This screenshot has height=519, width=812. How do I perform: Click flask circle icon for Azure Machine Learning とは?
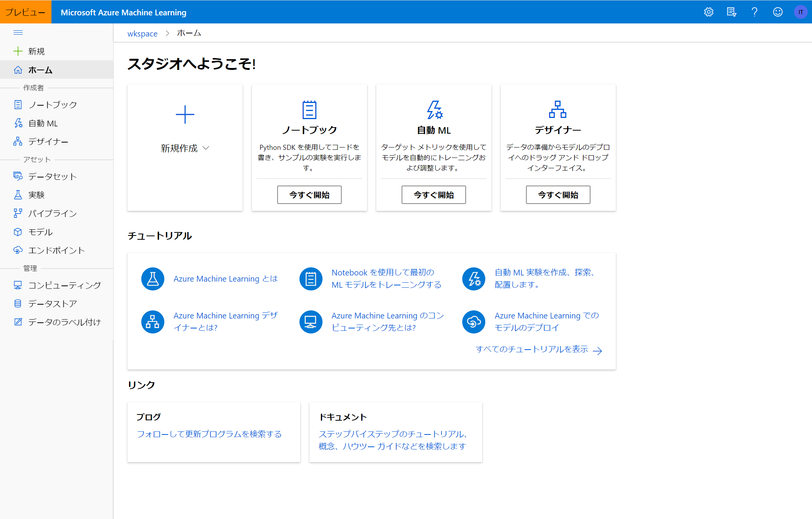pos(152,279)
